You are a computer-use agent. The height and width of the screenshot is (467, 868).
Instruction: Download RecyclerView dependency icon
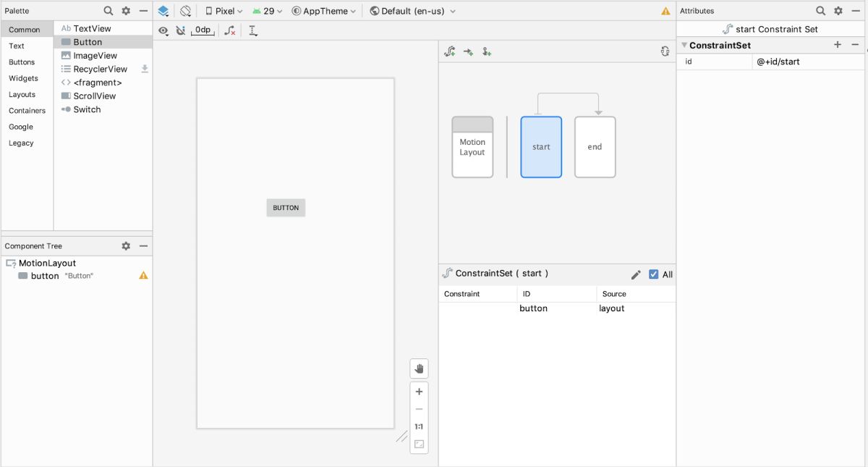pos(145,69)
